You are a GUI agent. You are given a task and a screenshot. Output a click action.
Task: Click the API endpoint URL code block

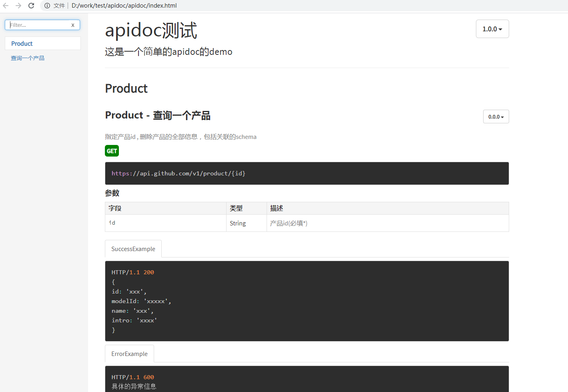pyautogui.click(x=307, y=173)
